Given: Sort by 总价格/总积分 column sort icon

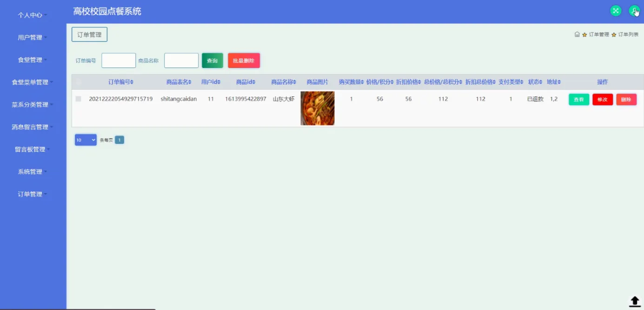Looking at the screenshot, I should (461, 82).
